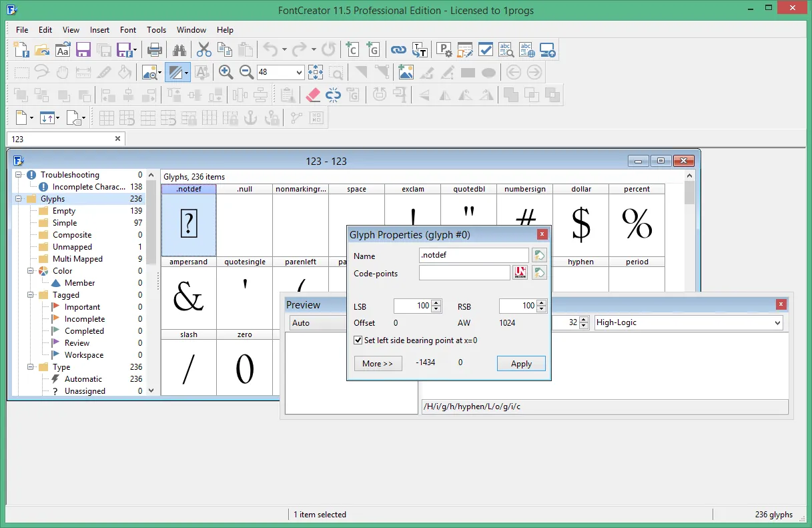Open the Auto dropdown in Preview

tap(318, 322)
